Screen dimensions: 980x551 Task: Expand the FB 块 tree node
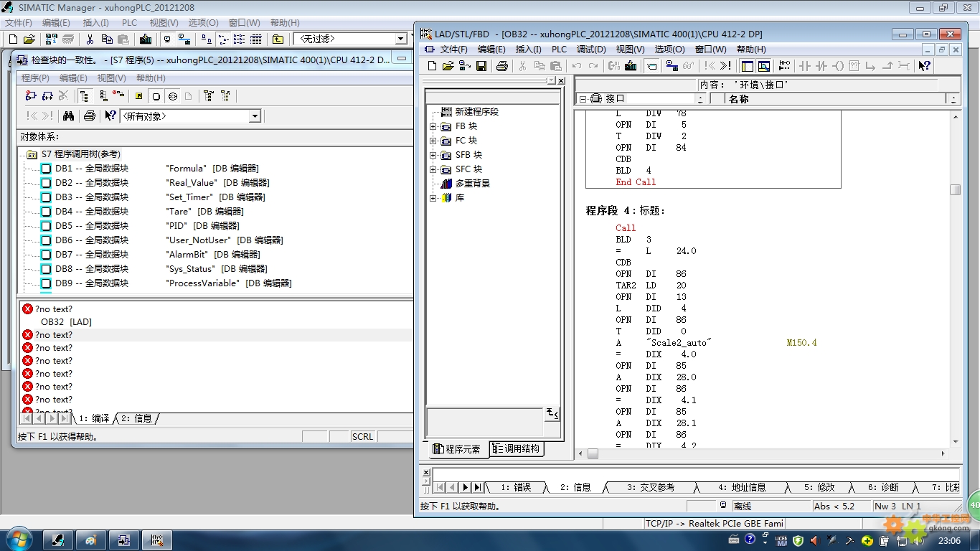[x=433, y=126]
